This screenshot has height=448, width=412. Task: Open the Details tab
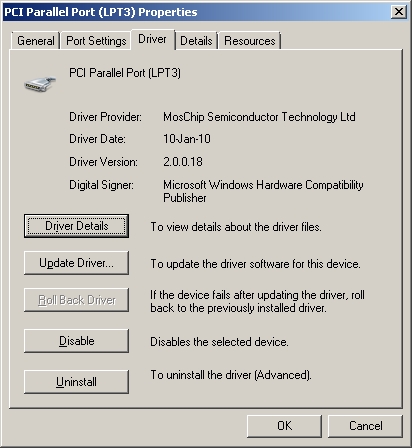click(196, 41)
